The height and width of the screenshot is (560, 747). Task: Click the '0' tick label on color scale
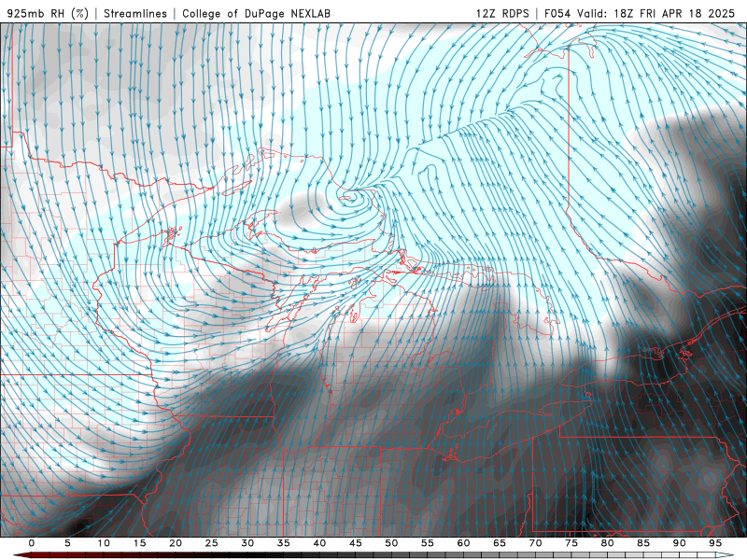(32, 543)
